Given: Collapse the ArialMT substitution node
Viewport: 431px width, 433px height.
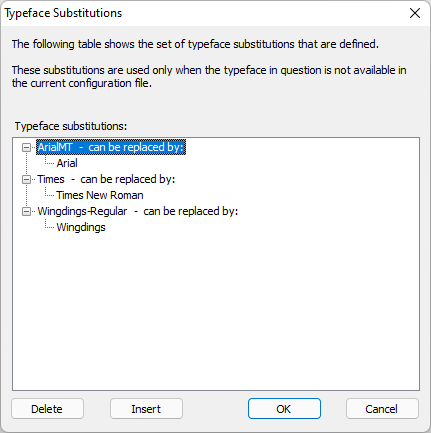Looking at the screenshot, I should tap(26, 147).
